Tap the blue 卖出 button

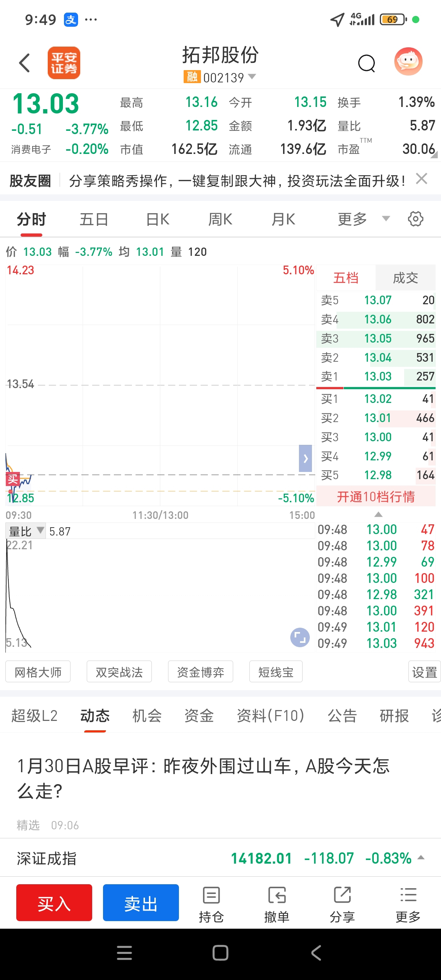[141, 902]
